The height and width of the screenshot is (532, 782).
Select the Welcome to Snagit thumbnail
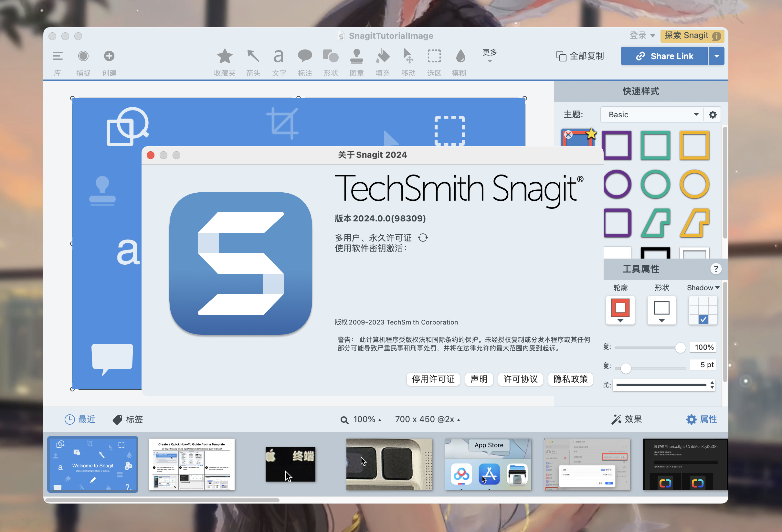click(92, 464)
